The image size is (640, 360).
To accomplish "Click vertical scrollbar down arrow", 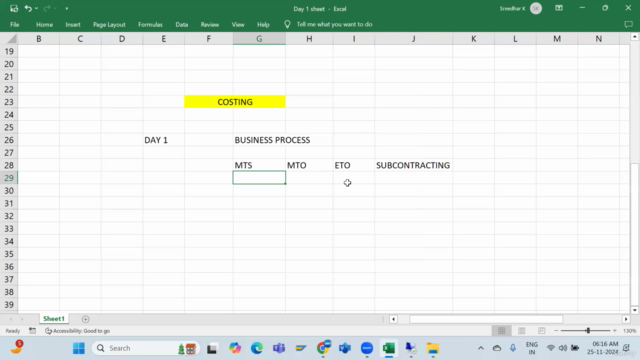I will pos(635,310).
